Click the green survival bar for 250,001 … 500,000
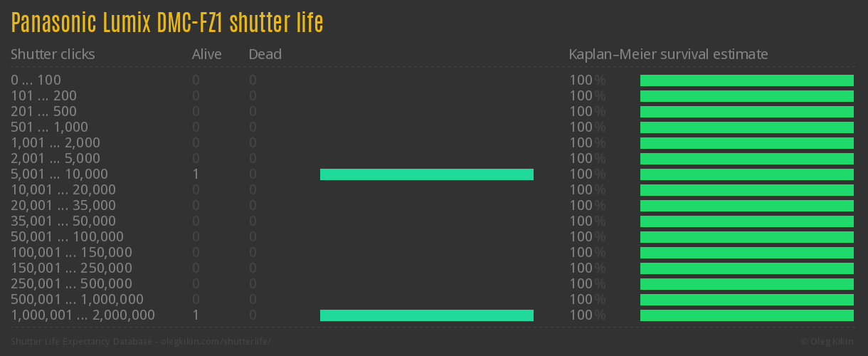Viewport: 868px width, 356px height. coord(746,284)
